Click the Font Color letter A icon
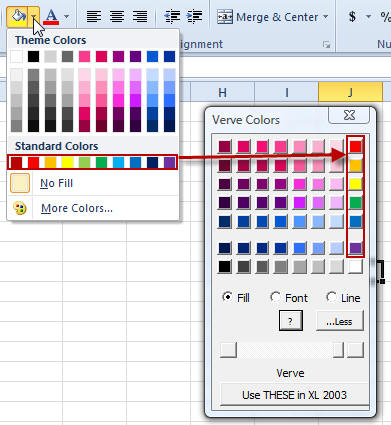Viewport: 391px width, 425px height. click(51, 17)
